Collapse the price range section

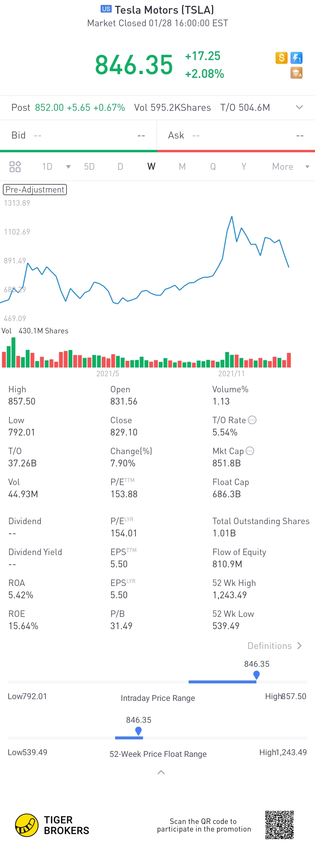click(x=161, y=772)
